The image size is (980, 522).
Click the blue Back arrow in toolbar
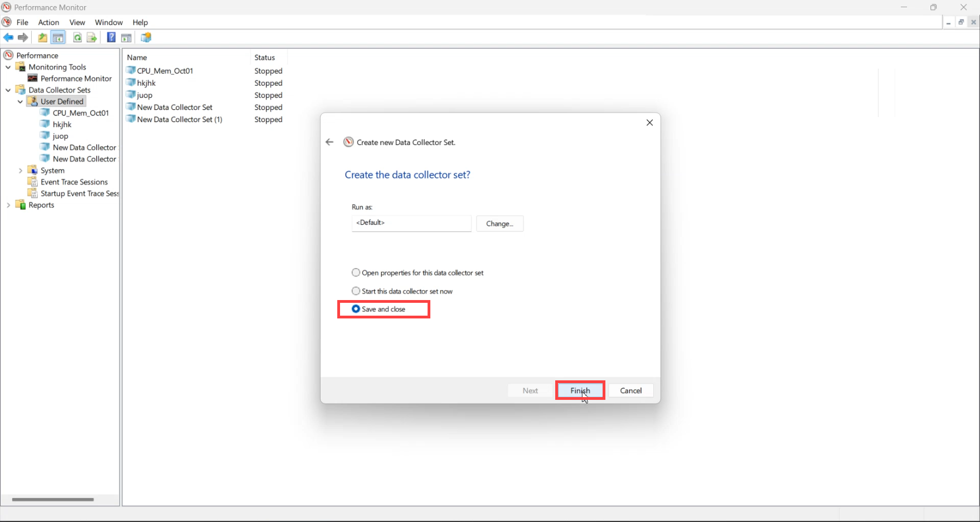click(8, 37)
